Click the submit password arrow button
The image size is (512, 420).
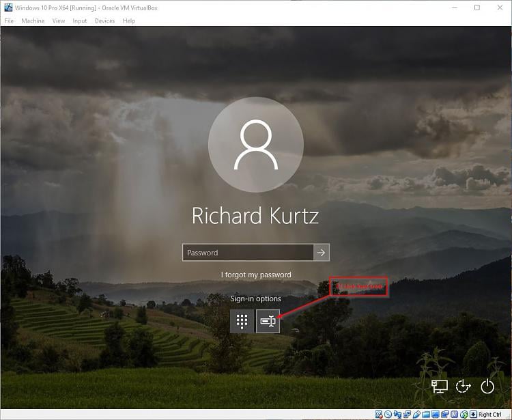(x=322, y=252)
